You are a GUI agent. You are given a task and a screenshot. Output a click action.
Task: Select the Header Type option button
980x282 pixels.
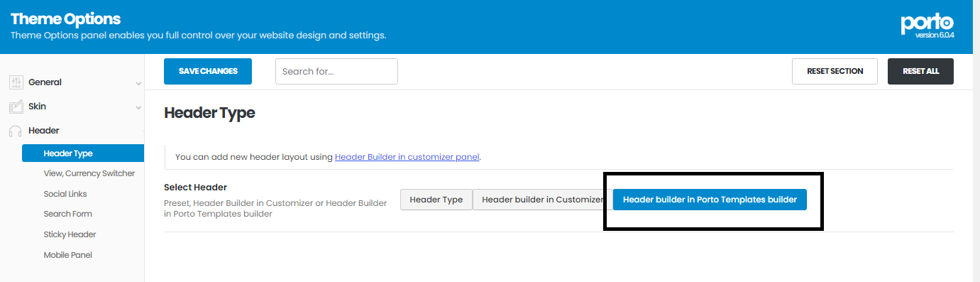click(x=436, y=200)
